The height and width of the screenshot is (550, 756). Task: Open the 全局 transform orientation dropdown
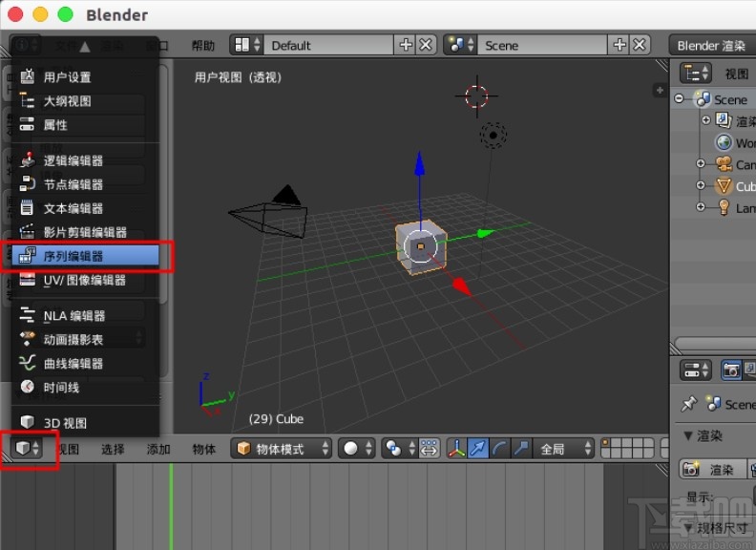click(563, 449)
